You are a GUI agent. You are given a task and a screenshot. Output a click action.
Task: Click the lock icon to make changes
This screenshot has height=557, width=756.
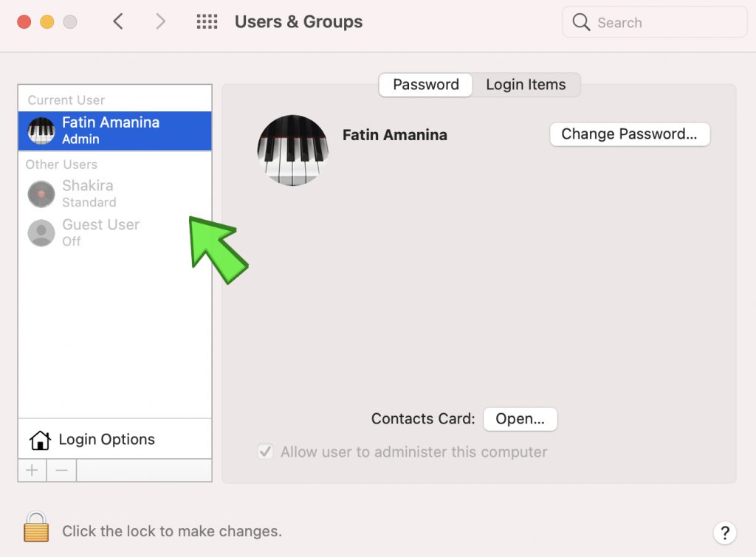pyautogui.click(x=36, y=527)
